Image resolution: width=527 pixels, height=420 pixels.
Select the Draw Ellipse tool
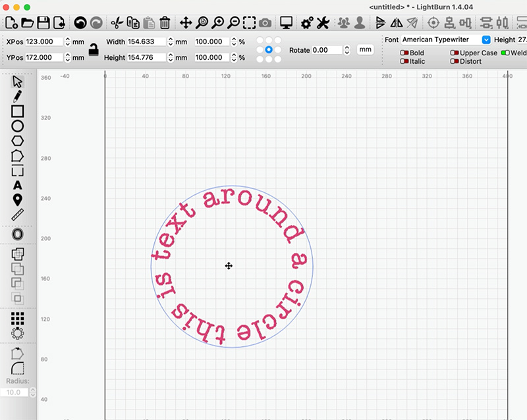tap(18, 126)
